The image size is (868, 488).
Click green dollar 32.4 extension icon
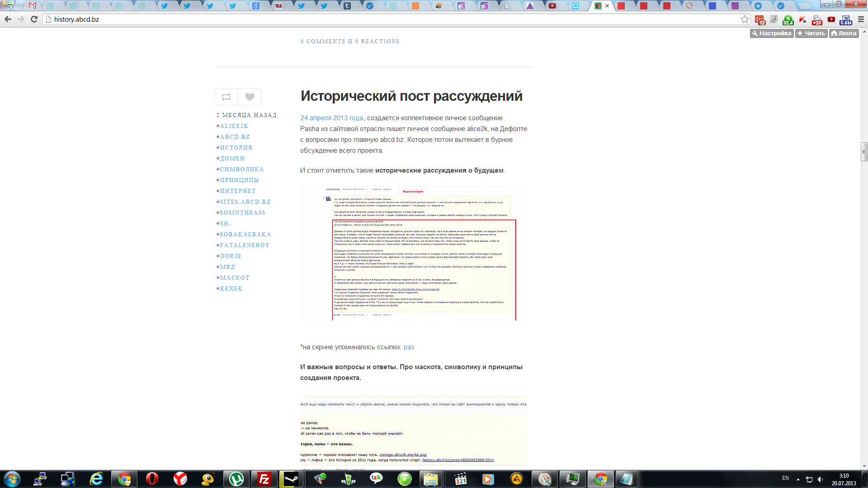(x=788, y=20)
